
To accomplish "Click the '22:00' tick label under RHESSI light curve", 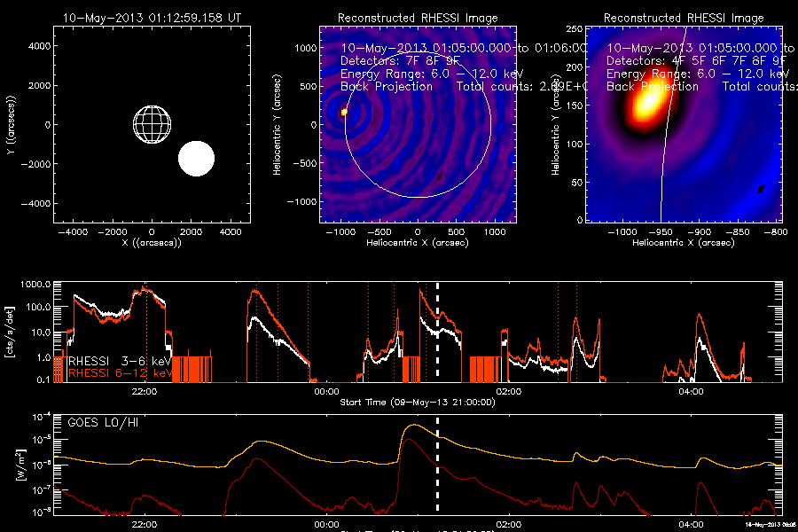I will pyautogui.click(x=144, y=392).
